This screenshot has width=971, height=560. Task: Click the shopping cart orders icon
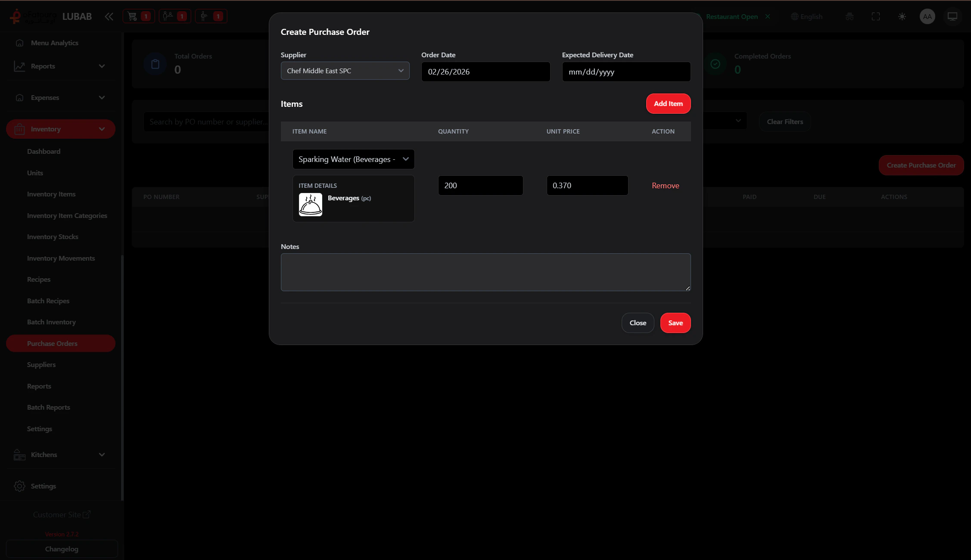[138, 16]
